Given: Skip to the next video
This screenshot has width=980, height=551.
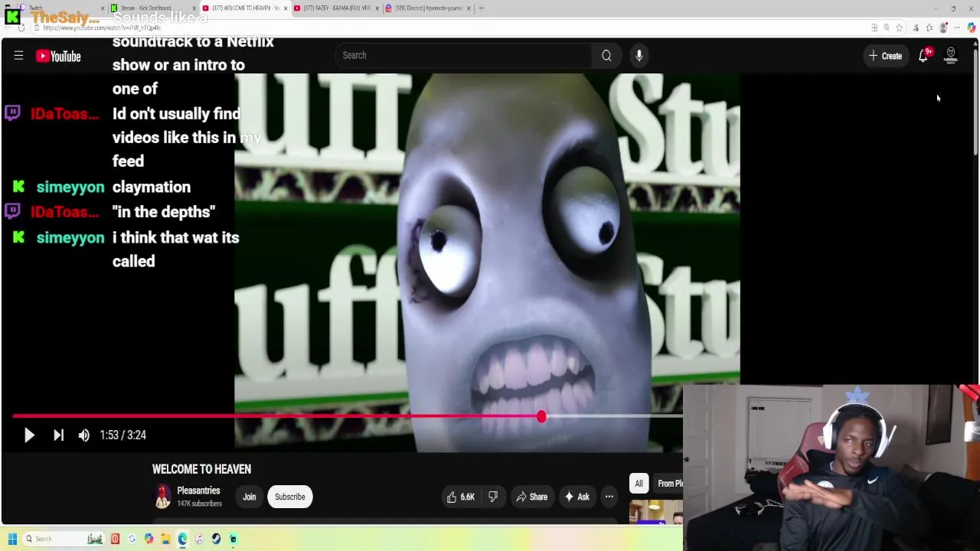Looking at the screenshot, I should pyautogui.click(x=58, y=435).
